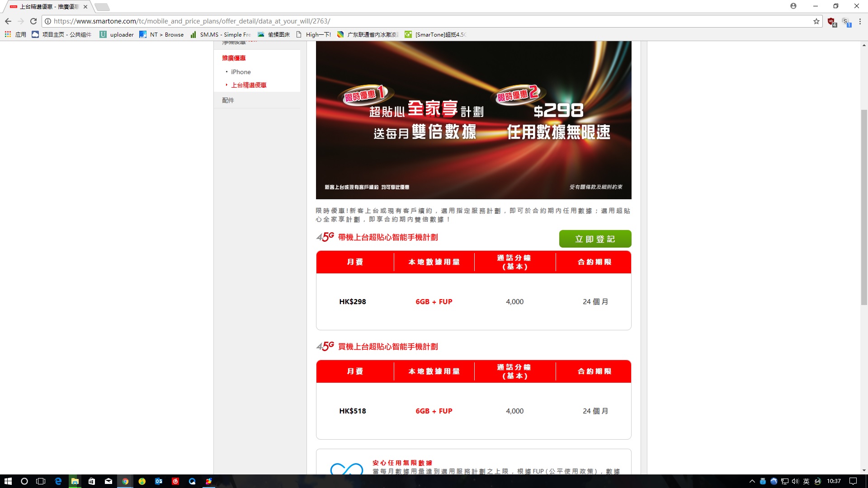868x488 pixels.
Task: Click the HK$518 monthly fee cell
Action: point(353,411)
